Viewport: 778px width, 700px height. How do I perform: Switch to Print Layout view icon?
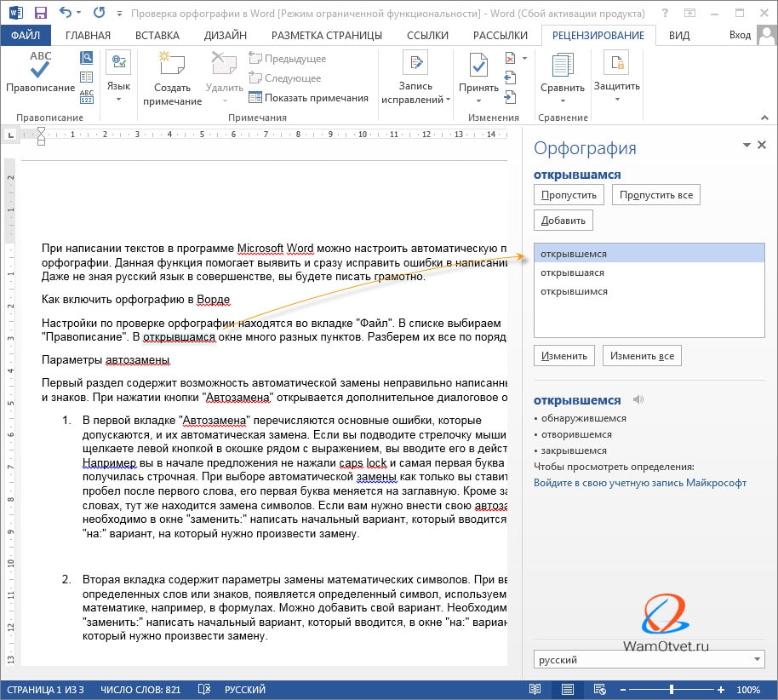pos(568,690)
